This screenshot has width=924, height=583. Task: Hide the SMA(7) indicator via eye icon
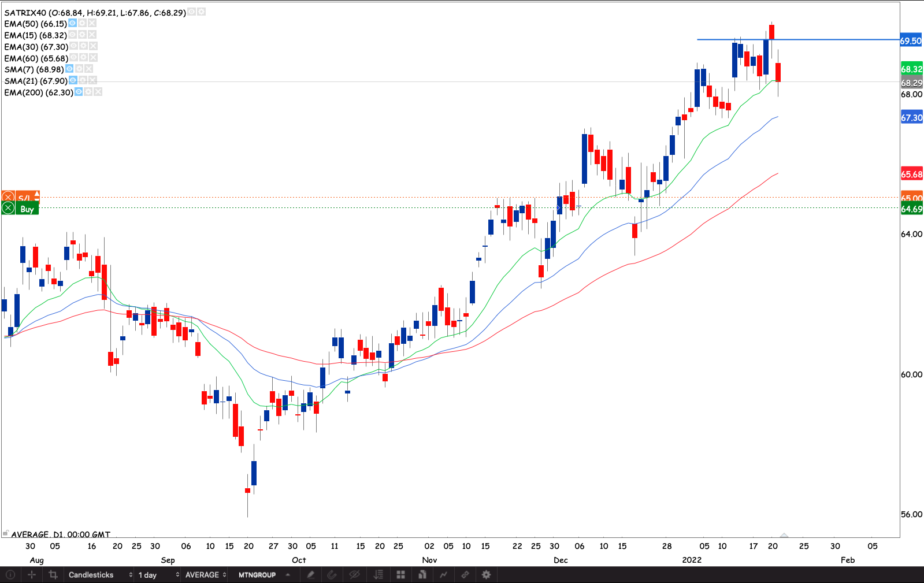[69, 69]
